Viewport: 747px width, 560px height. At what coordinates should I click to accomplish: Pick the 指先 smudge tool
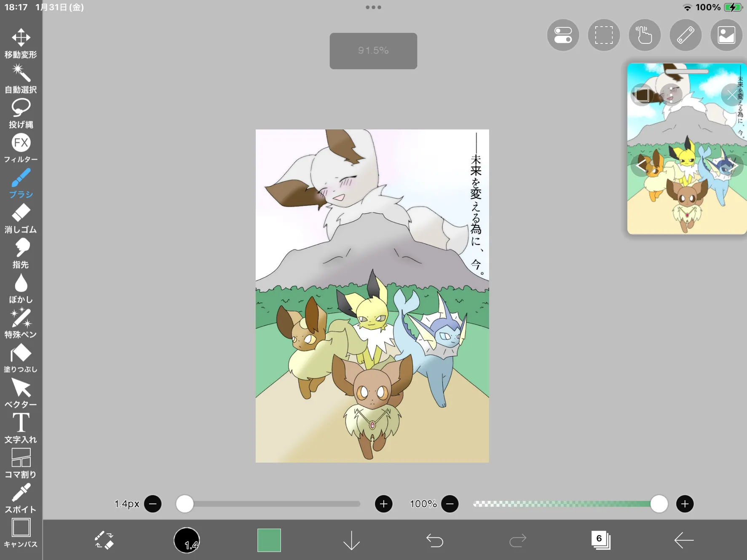click(x=21, y=254)
